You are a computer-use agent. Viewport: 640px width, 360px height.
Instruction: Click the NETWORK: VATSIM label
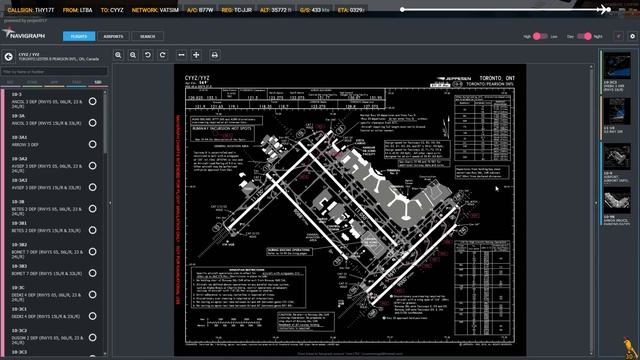155,10
